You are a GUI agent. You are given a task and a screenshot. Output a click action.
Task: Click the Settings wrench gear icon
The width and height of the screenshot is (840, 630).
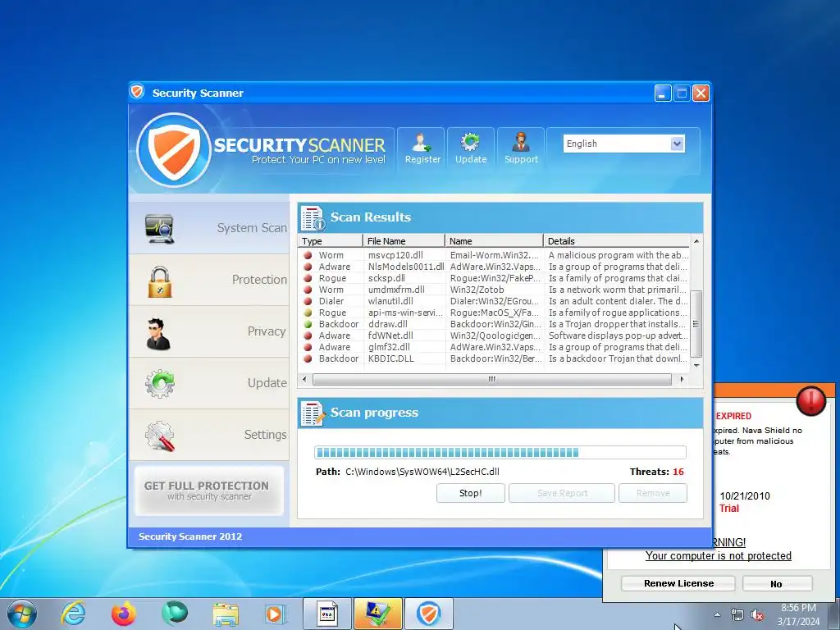[160, 436]
